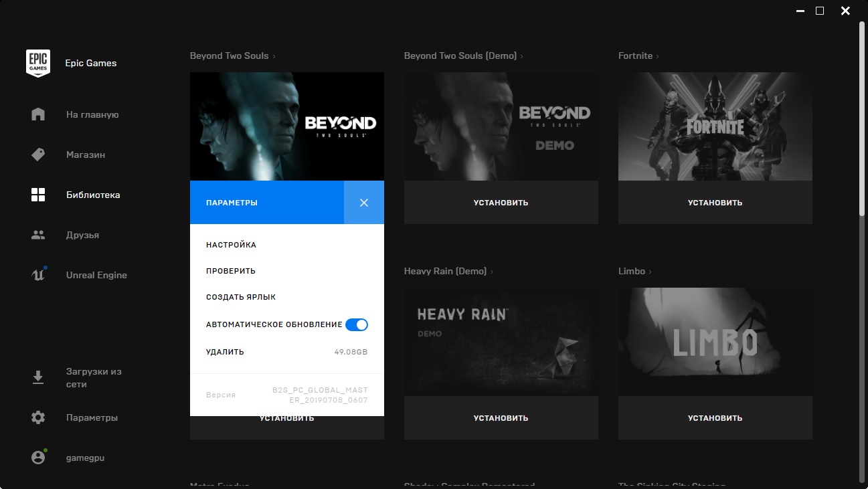Toggle the automatic update switch
868x489 pixels.
tap(357, 324)
